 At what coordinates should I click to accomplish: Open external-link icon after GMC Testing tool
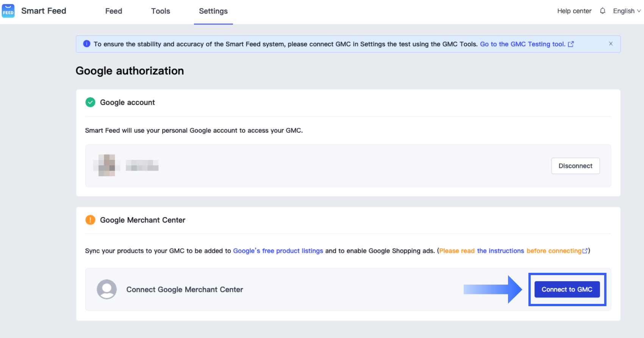(x=571, y=44)
